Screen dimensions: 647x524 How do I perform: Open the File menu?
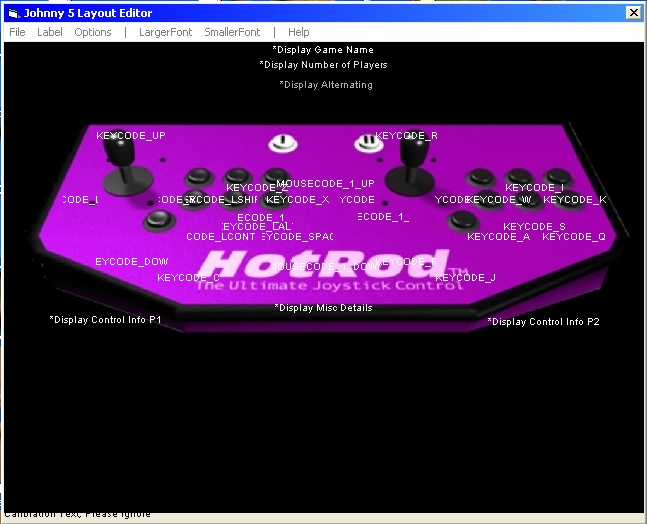click(x=17, y=32)
